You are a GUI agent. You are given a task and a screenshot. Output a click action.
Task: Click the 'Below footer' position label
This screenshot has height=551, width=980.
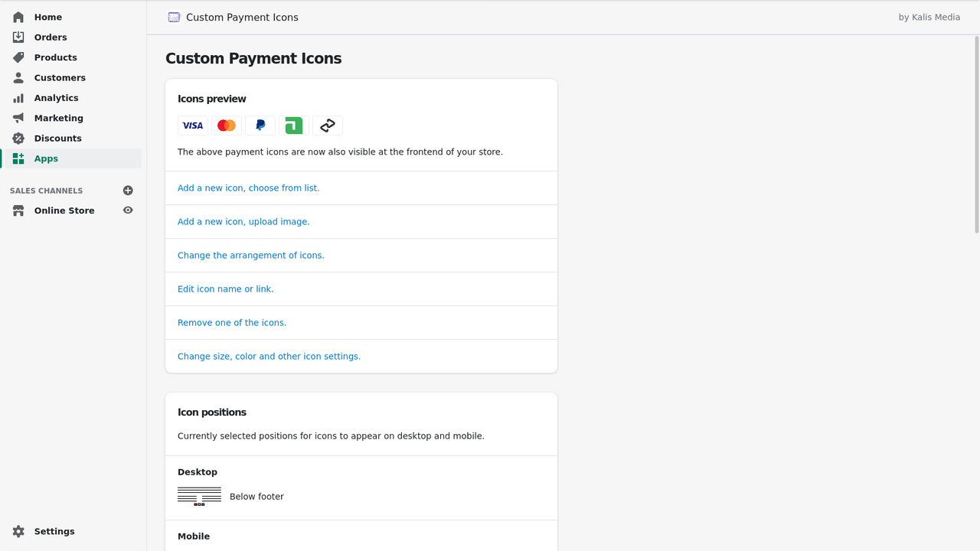[x=256, y=497]
